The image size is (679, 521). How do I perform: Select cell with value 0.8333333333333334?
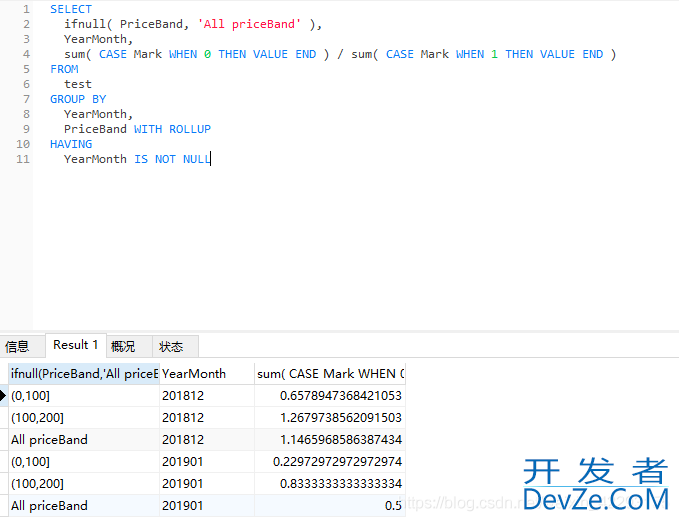(x=330, y=483)
